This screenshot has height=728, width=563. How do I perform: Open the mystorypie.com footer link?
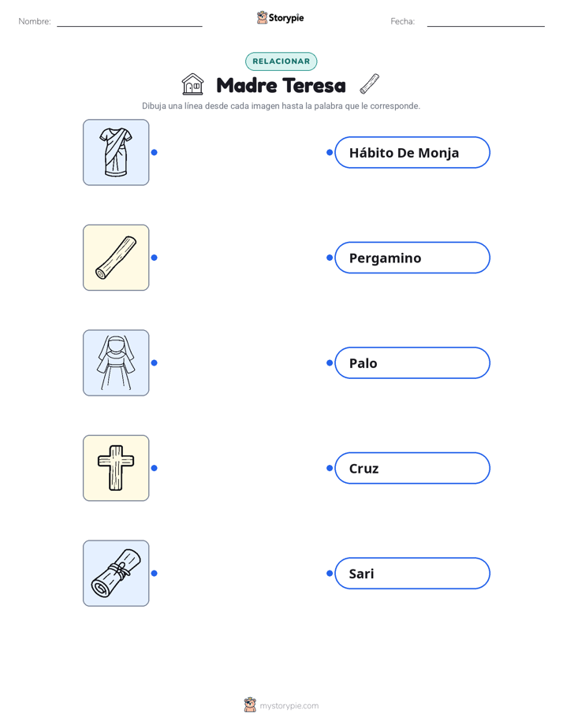289,706
